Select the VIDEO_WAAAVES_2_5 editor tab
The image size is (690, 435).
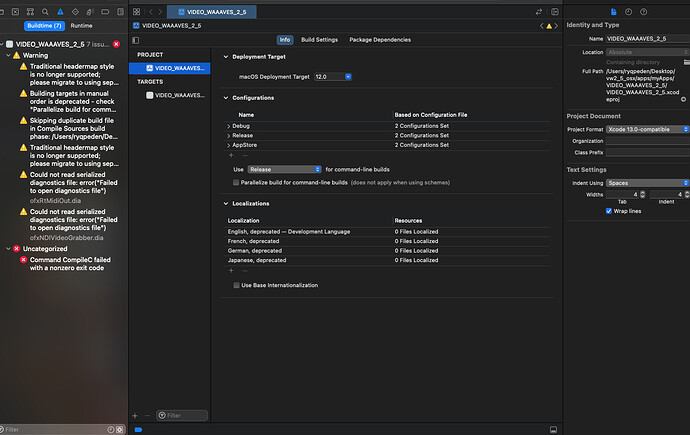coord(212,12)
